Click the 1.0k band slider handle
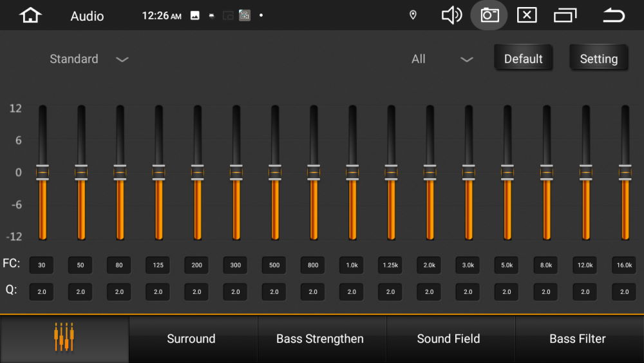This screenshot has height=363, width=644. point(352,172)
